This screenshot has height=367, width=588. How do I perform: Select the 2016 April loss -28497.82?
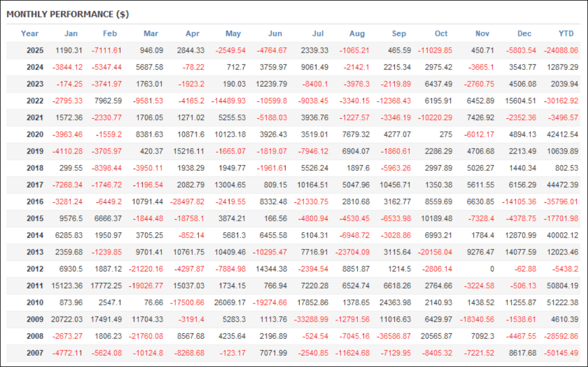(x=188, y=202)
